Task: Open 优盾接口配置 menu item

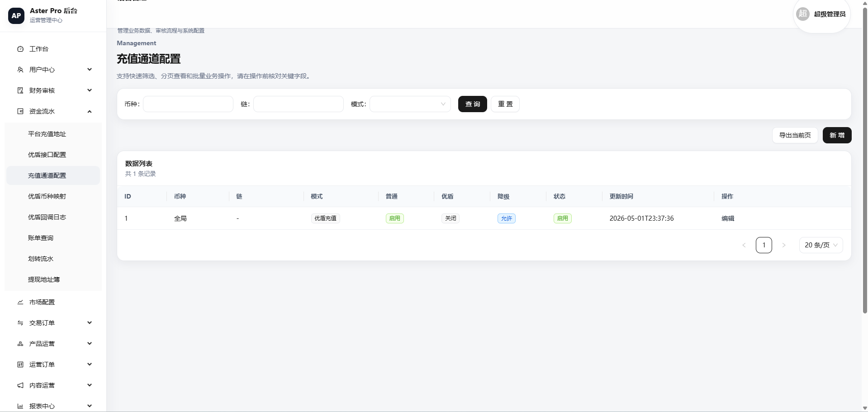Action: pos(53,155)
